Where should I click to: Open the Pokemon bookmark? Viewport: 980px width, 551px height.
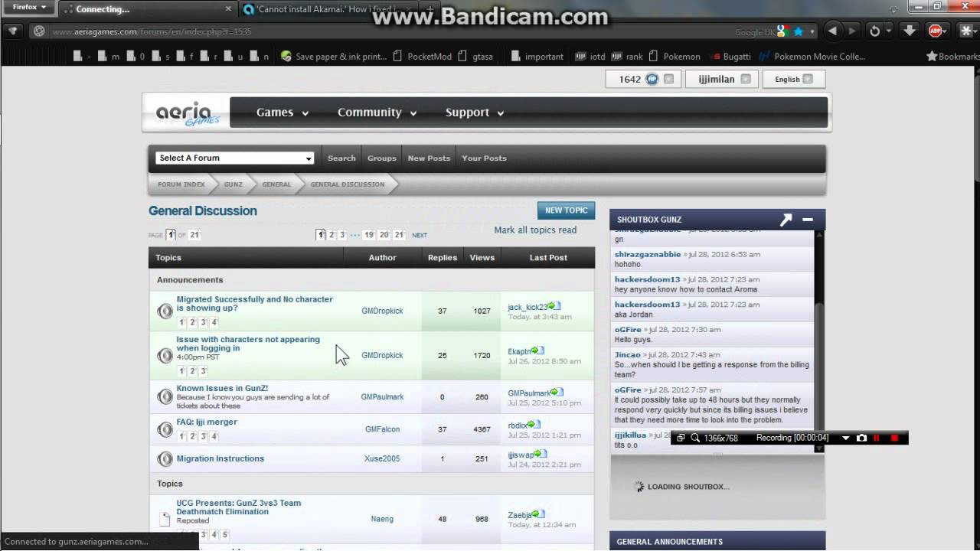click(675, 56)
